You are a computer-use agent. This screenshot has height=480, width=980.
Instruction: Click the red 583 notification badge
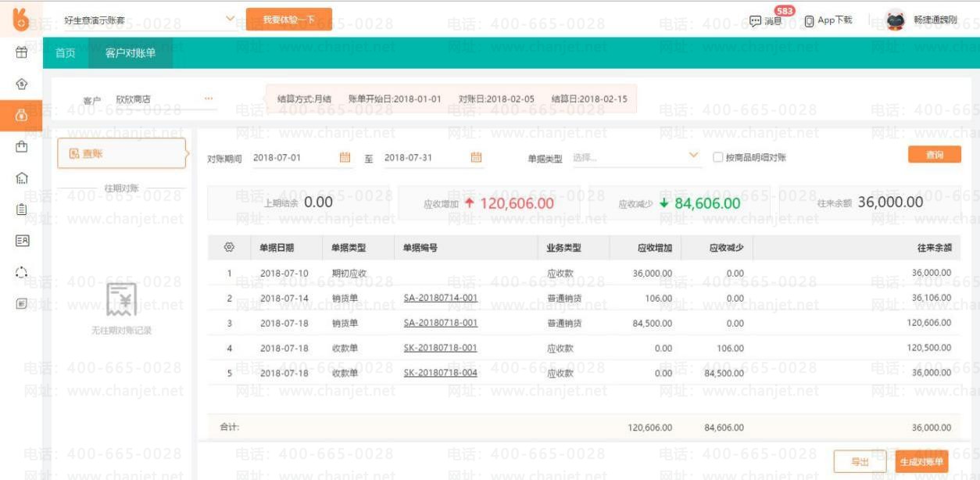pyautogui.click(x=785, y=11)
